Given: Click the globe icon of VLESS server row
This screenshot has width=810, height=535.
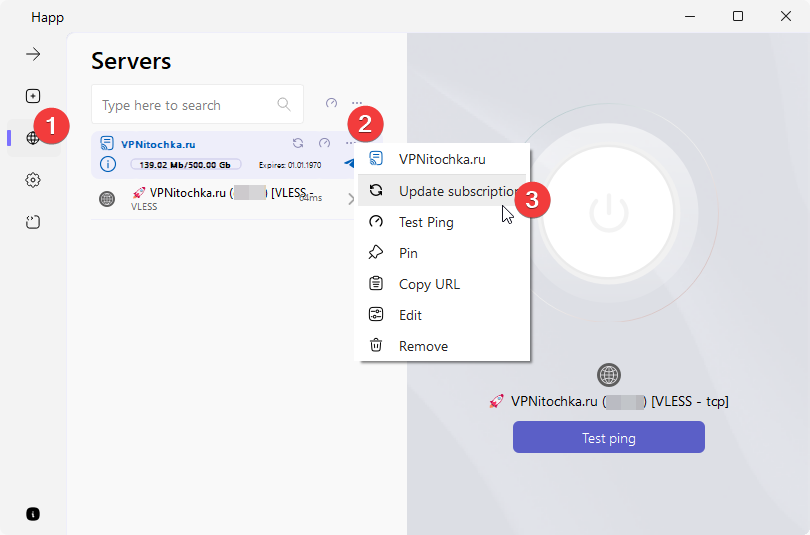Looking at the screenshot, I should coord(107,199).
